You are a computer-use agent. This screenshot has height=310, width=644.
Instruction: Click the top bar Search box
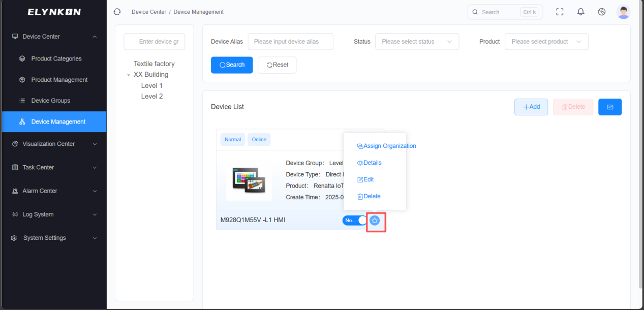pos(505,12)
